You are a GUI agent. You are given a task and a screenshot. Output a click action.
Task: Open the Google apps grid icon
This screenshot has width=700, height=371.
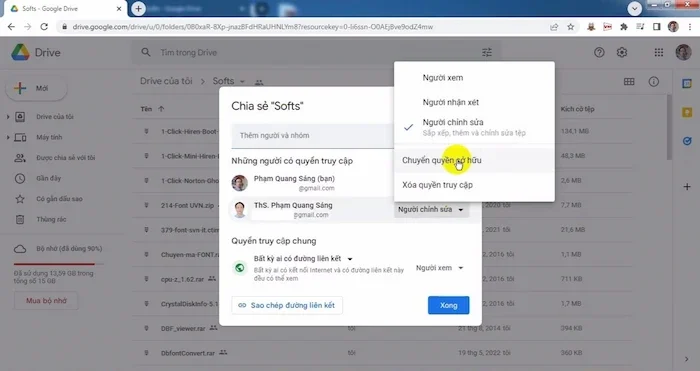tap(658, 52)
